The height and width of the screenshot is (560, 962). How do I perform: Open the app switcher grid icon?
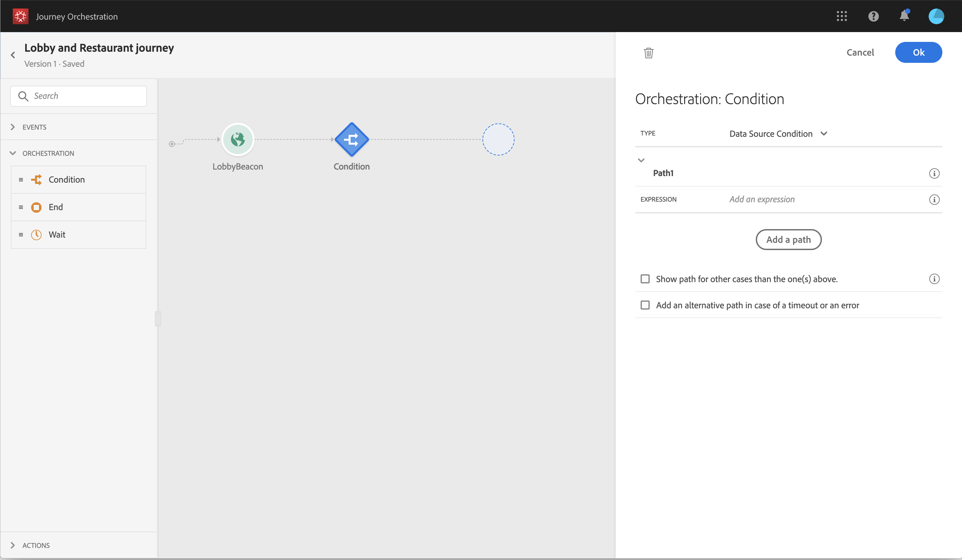(x=841, y=16)
